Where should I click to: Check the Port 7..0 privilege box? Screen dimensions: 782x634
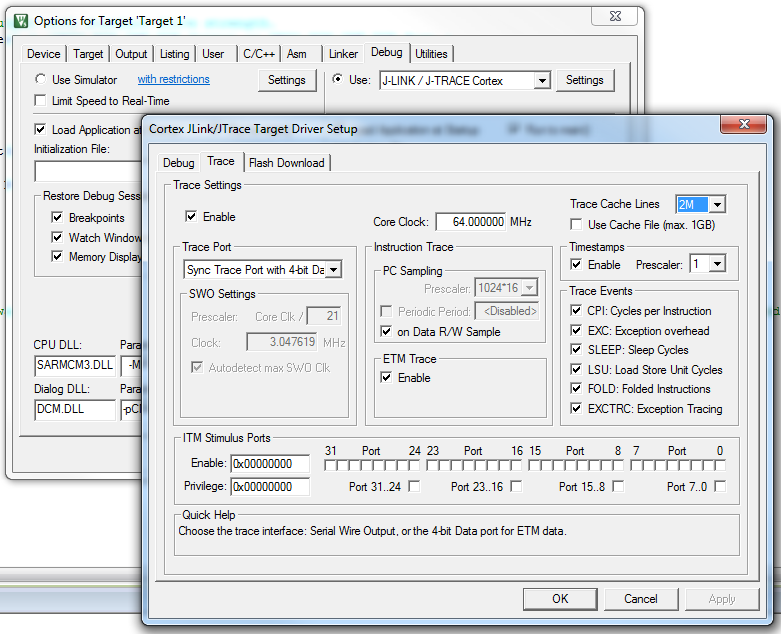(720, 486)
